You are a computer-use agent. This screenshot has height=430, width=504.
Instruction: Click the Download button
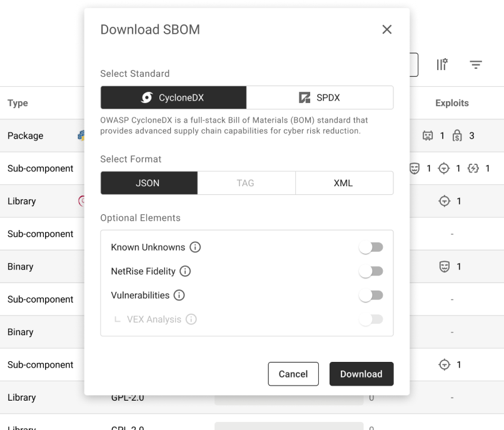(361, 374)
